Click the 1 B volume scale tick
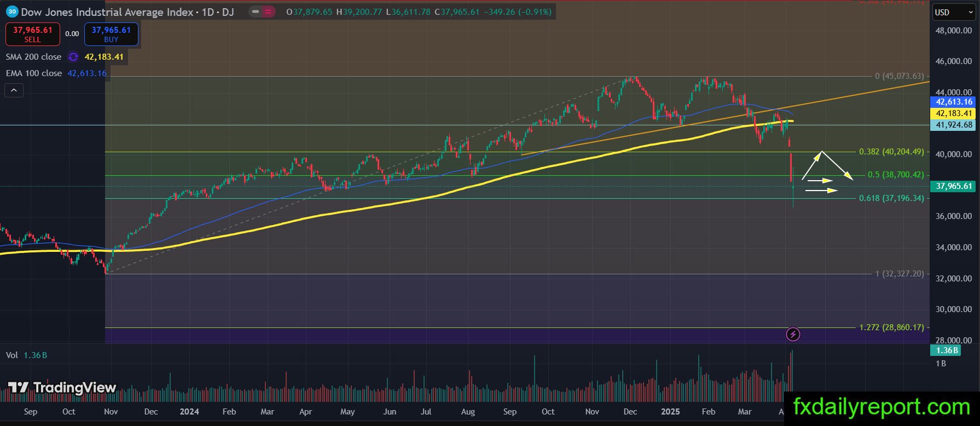The image size is (980, 426). [x=941, y=364]
